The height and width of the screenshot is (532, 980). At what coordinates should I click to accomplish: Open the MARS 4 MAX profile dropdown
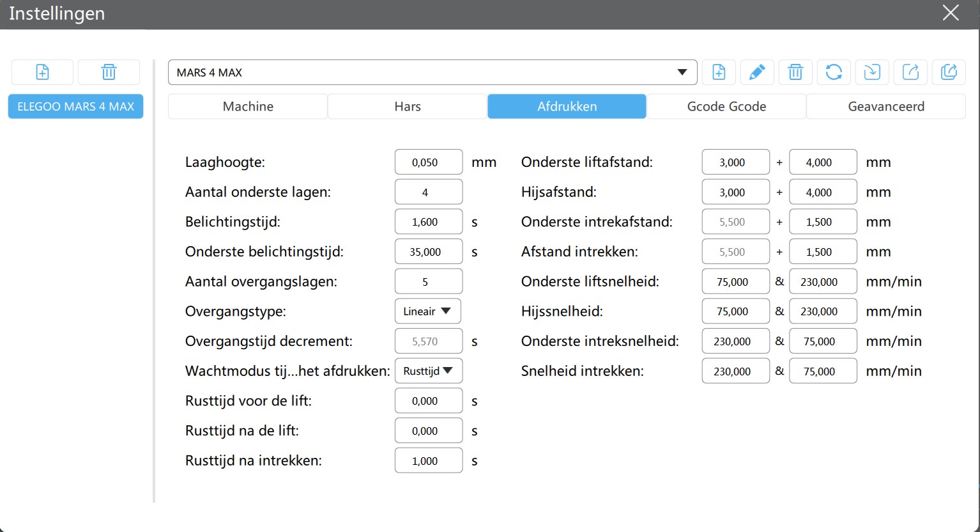click(x=432, y=72)
